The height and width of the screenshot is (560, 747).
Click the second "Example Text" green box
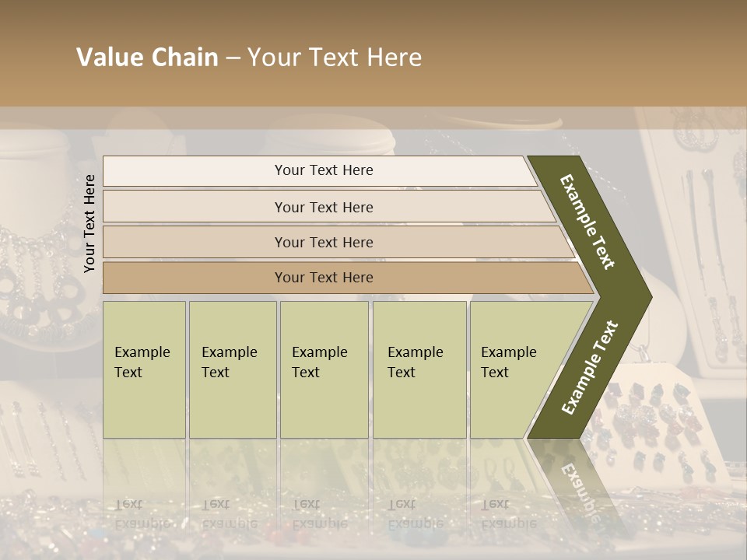click(232, 369)
